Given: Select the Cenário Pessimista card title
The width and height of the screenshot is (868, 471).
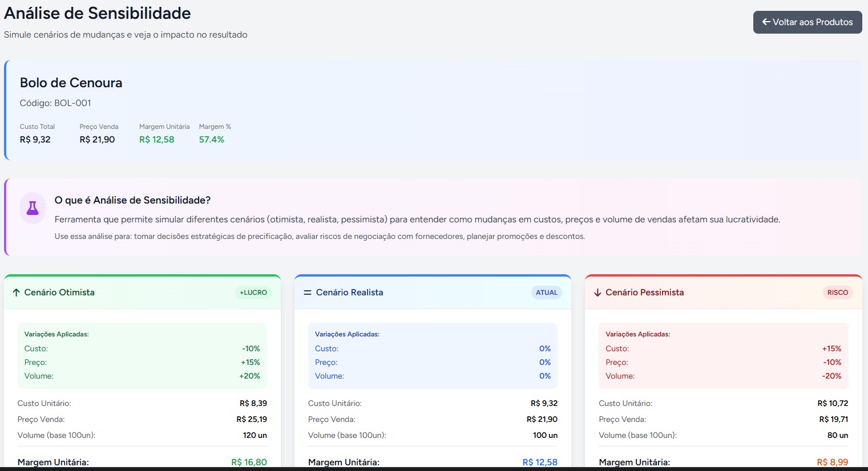Looking at the screenshot, I should coord(644,293).
